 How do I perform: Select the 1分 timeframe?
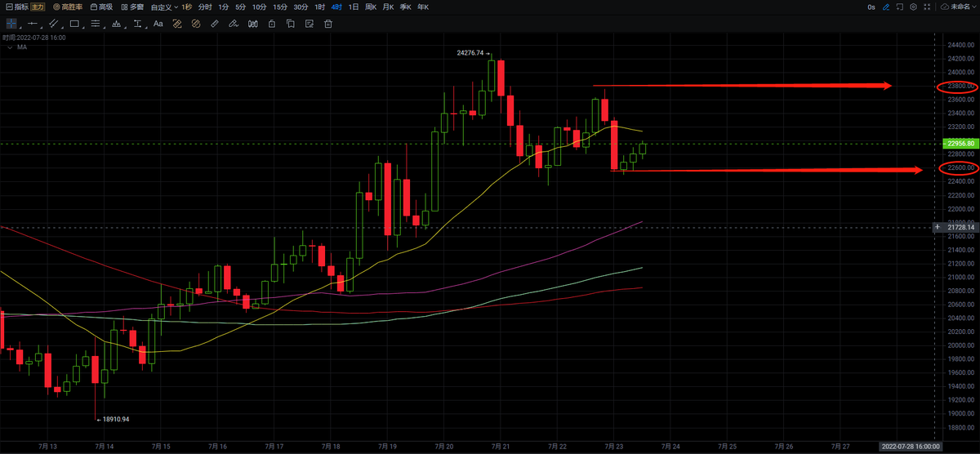(223, 7)
